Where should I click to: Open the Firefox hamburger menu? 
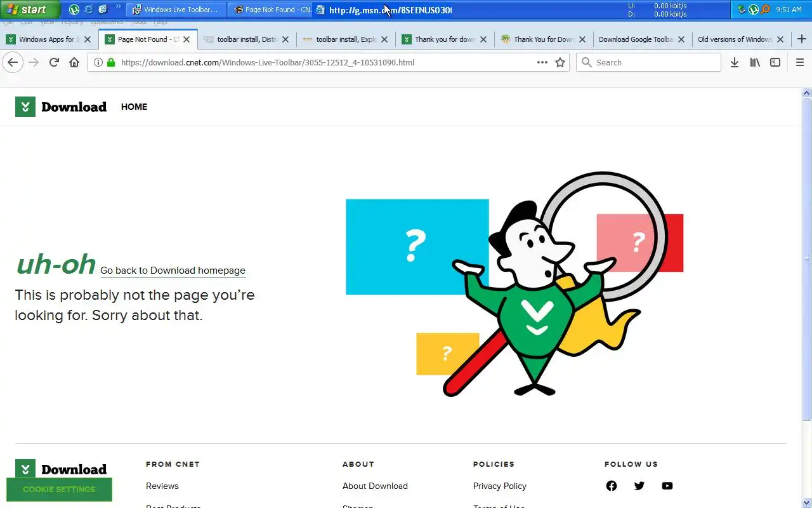[800, 62]
